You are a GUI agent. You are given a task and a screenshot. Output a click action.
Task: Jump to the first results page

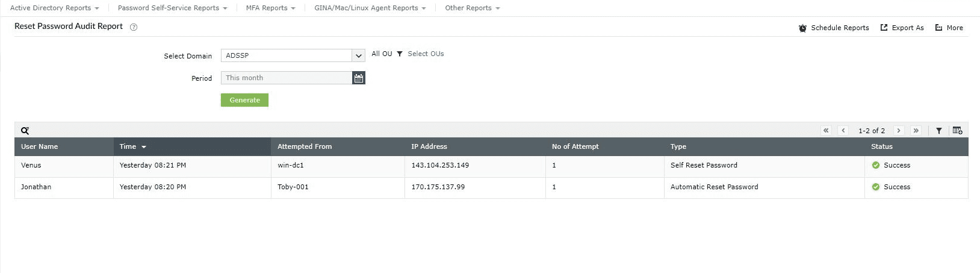pos(826,131)
